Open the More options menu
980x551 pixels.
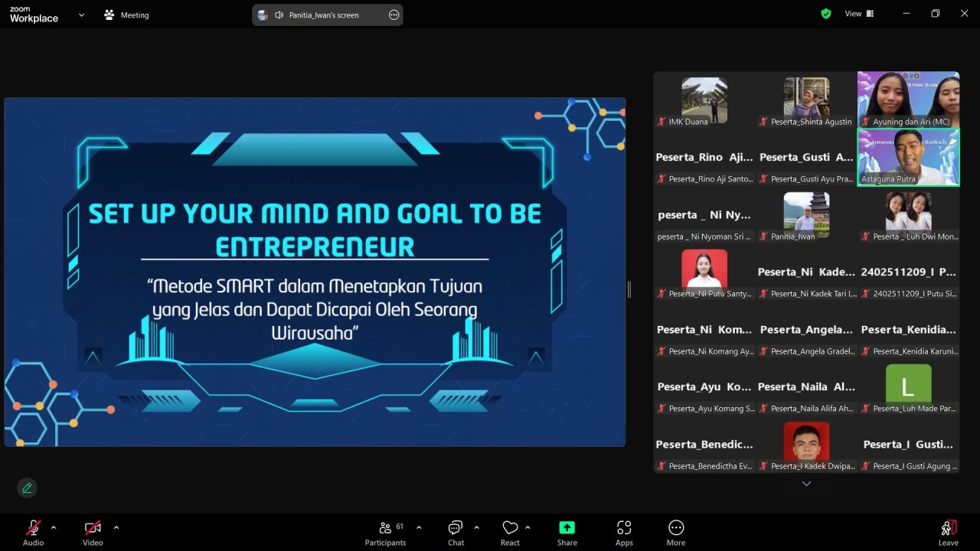[675, 533]
